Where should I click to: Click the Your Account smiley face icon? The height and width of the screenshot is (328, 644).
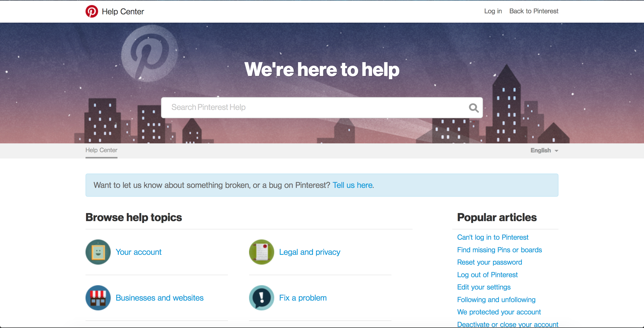click(98, 252)
